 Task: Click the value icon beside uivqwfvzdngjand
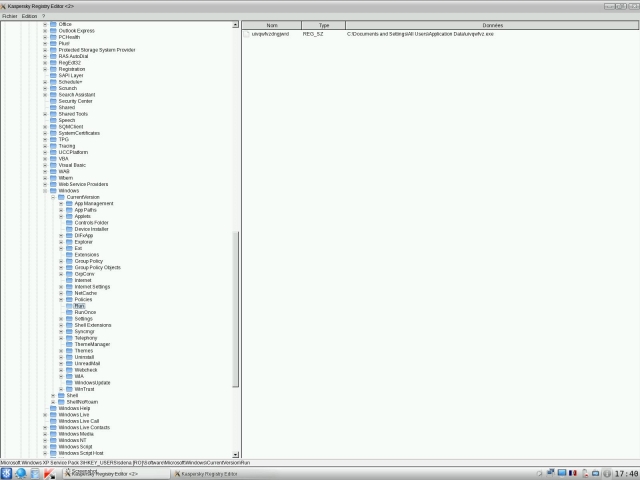[247, 34]
